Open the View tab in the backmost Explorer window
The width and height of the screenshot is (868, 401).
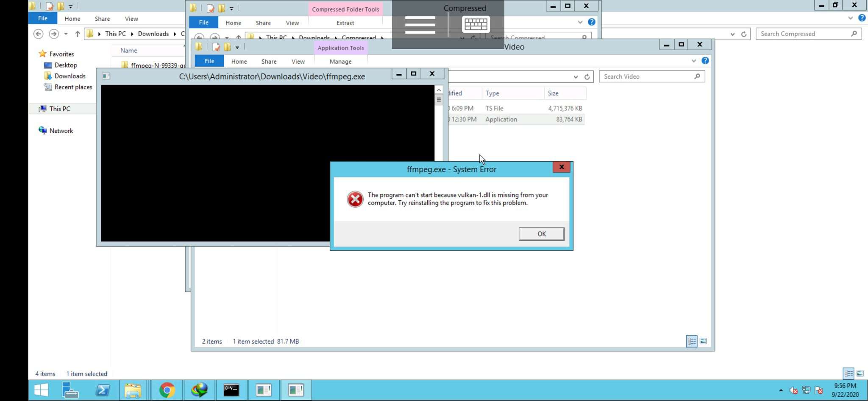pyautogui.click(x=131, y=19)
